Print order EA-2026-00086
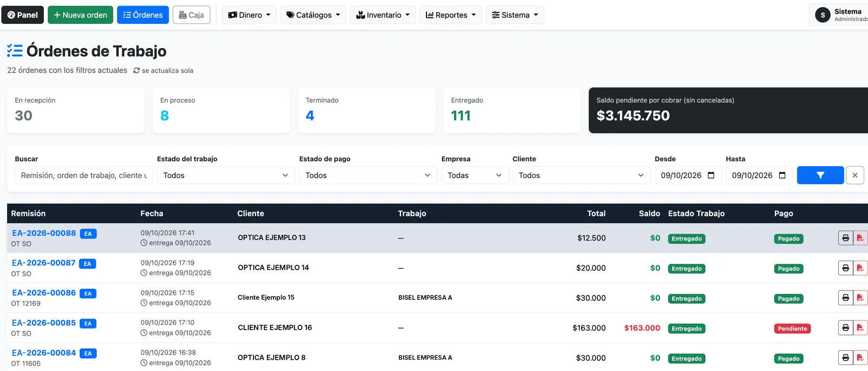The height and width of the screenshot is (371, 868). click(845, 298)
